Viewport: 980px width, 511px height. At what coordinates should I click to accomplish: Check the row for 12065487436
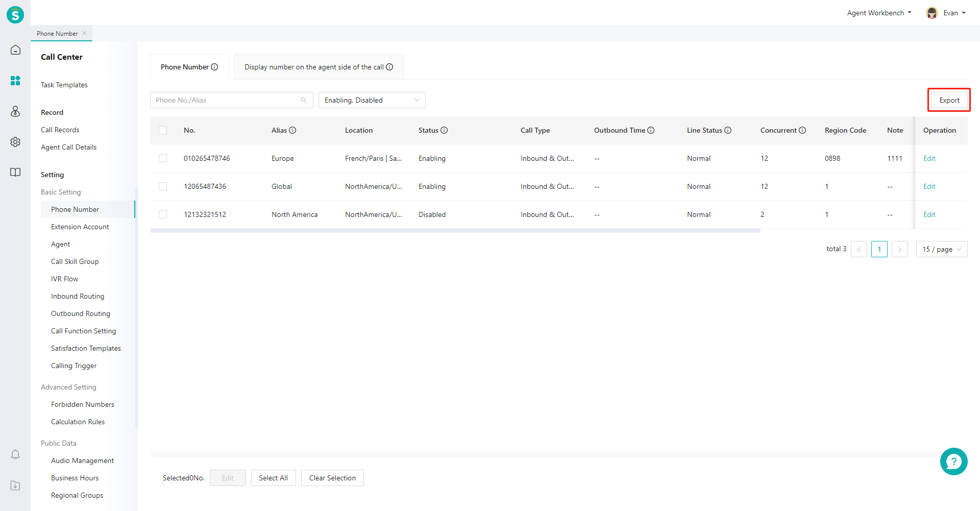(x=163, y=186)
